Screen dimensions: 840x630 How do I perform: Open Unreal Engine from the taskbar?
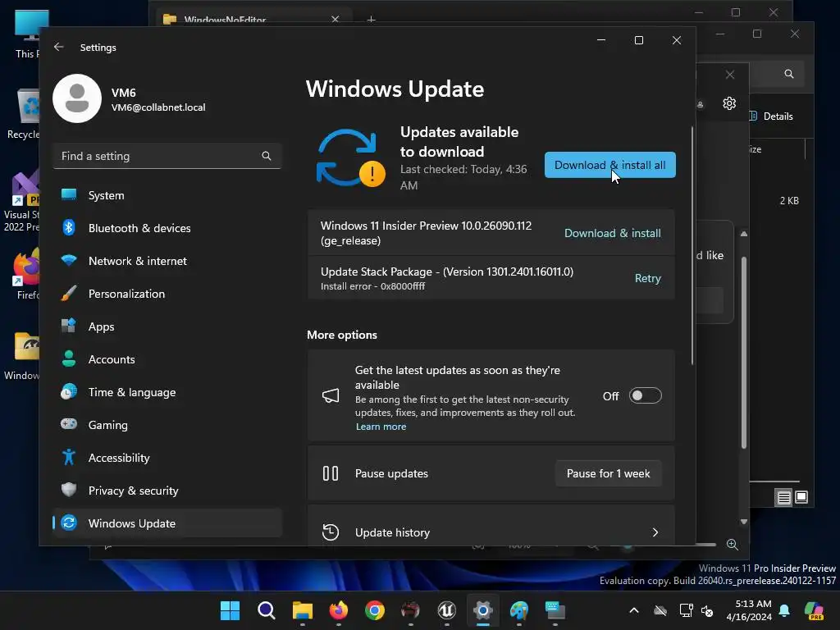coord(447,610)
